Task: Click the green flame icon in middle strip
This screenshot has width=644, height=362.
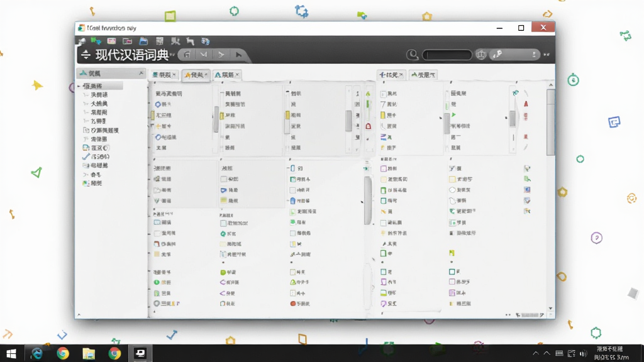Action: tap(368, 94)
